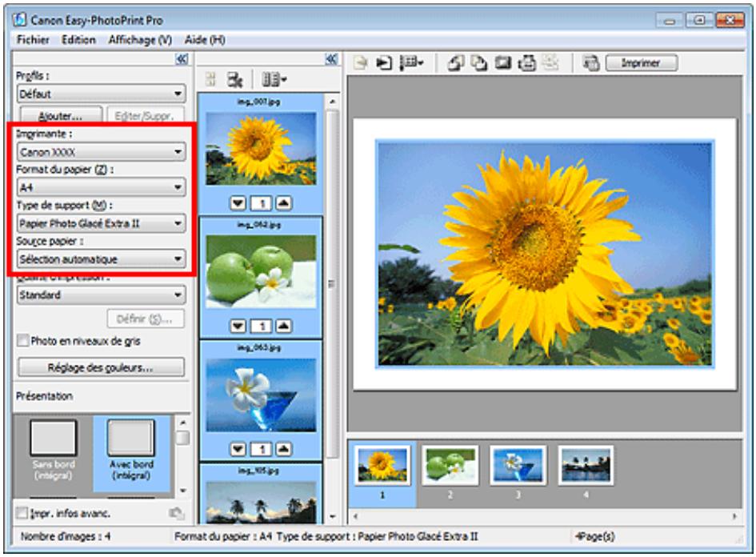Click the image list scroll down arrow

pyautogui.click(x=332, y=516)
